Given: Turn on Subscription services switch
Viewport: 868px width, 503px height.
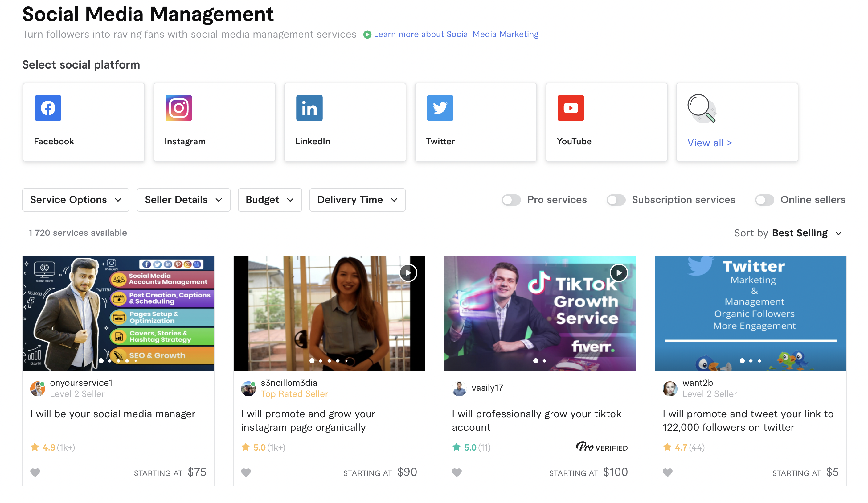Looking at the screenshot, I should 616,200.
